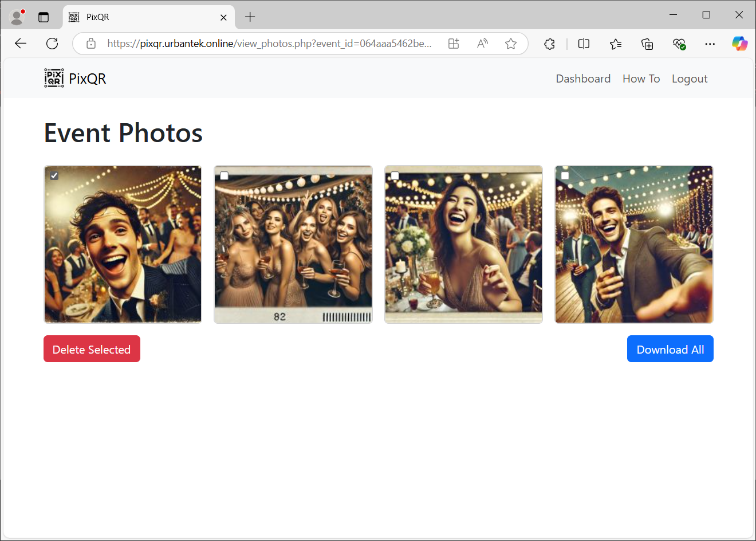Select the group photo with champagne glasses
This screenshot has width=756, height=541.
[224, 175]
